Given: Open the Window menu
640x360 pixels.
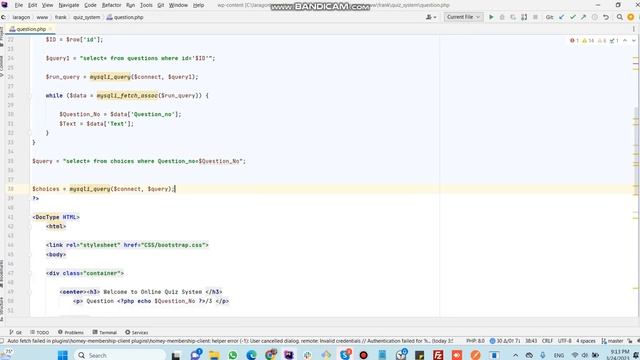Looking at the screenshot, I should (178, 5).
